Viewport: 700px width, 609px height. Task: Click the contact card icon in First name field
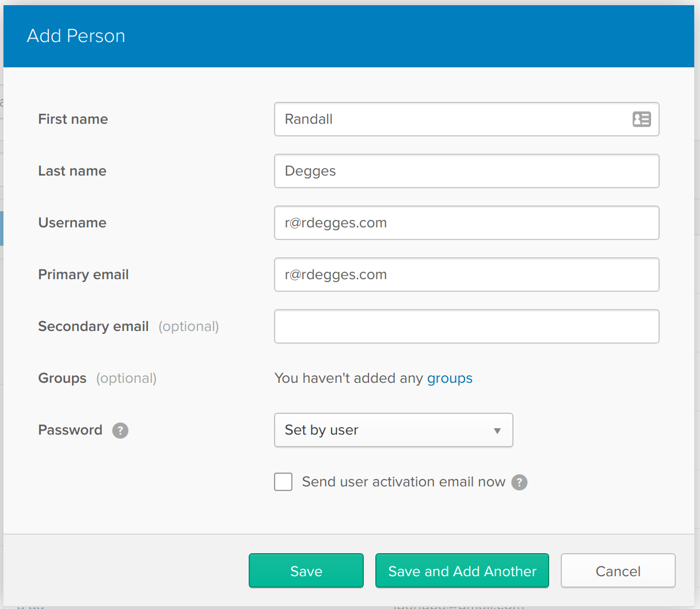(641, 119)
